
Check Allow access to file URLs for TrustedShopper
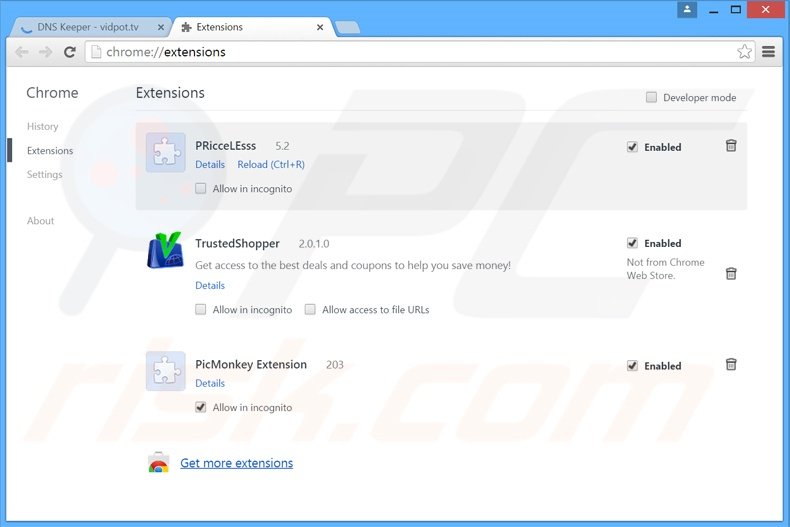click(x=310, y=309)
